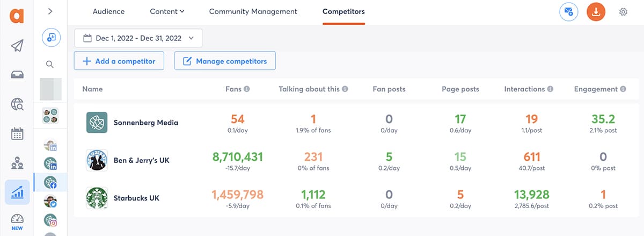Viewport: 644px width, 236px height.
Task: Click the search magnifier in profiles panel
Action: click(x=50, y=65)
